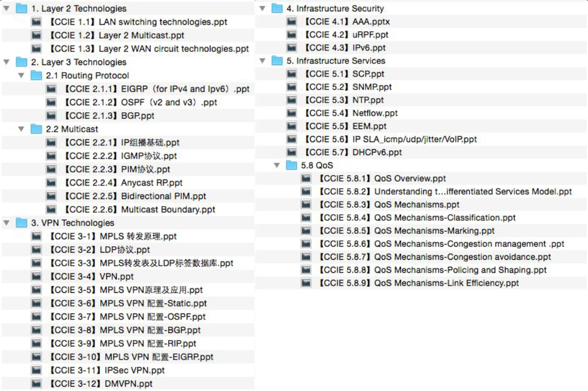Collapse the 2. Layer 3 Technologies disclosure triangle
This screenshot has width=588, height=391.
pos(7,62)
